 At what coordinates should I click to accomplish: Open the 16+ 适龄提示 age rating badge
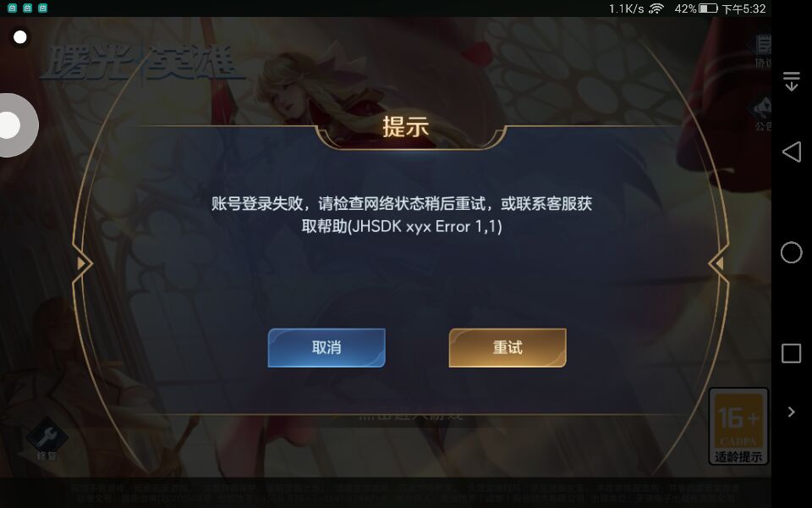coord(738,426)
